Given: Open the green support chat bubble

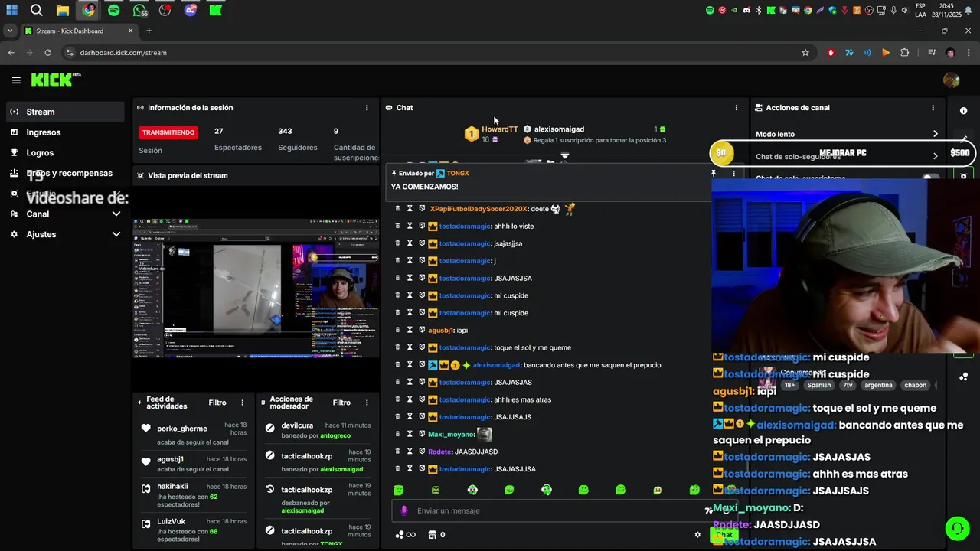Looking at the screenshot, I should tap(956, 528).
